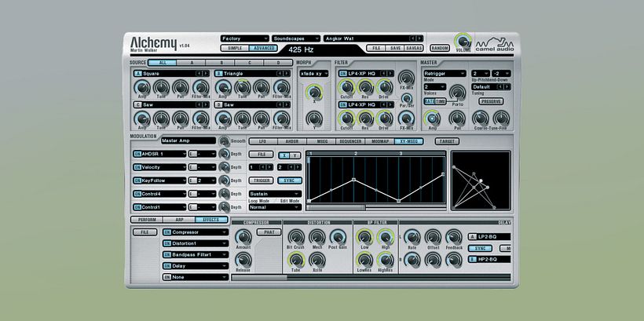Click the modulation Smooth knob
This screenshot has height=321, width=644.
(224, 141)
